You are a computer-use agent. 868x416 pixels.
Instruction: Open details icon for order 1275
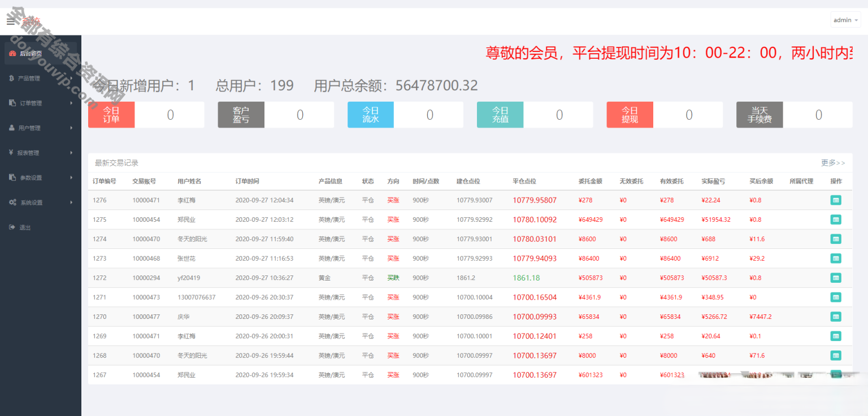[x=836, y=219]
